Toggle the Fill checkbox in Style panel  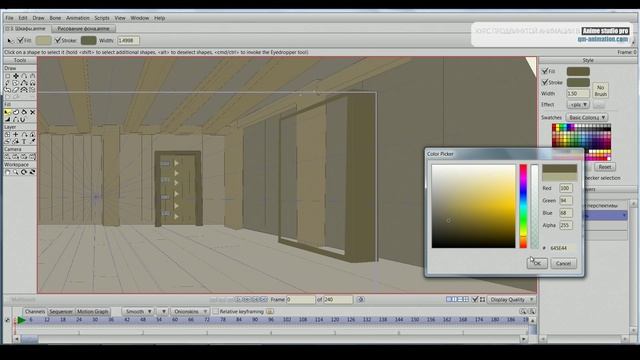(x=544, y=71)
